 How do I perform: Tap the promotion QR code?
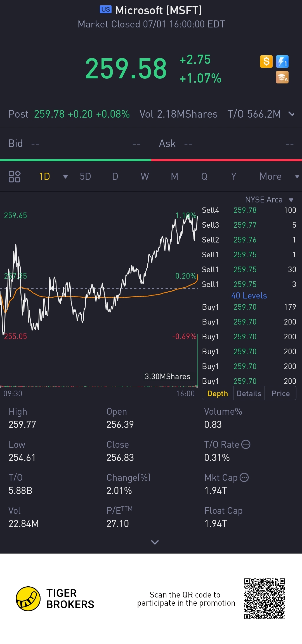265,599
